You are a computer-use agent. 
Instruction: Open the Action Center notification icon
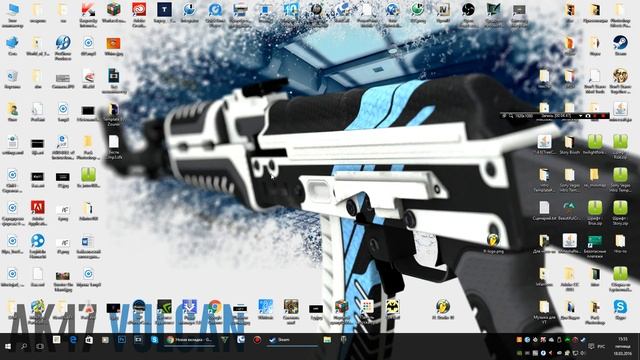[x=591, y=346]
